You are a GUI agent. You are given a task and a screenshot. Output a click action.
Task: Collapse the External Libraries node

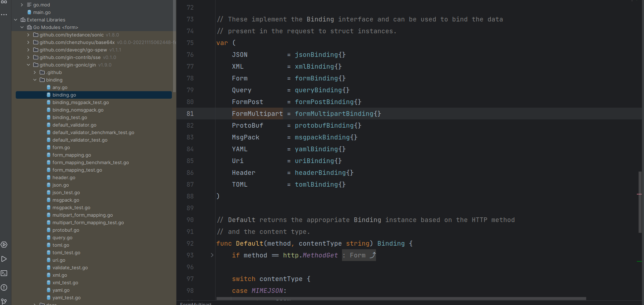click(15, 20)
